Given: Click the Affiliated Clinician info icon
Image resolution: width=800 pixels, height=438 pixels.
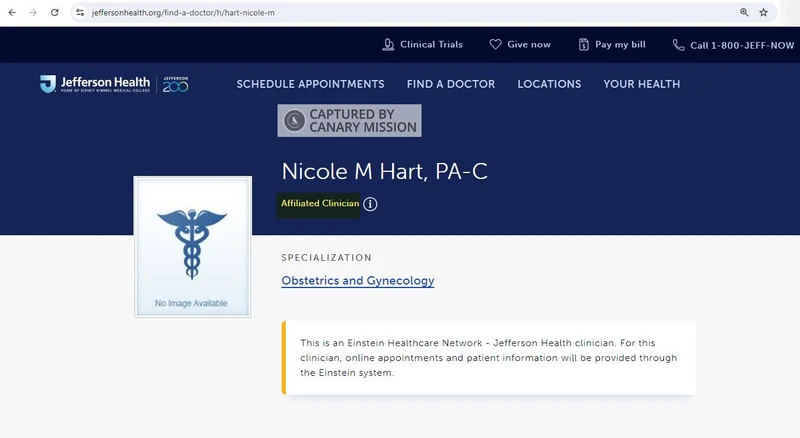Looking at the screenshot, I should coord(370,204).
